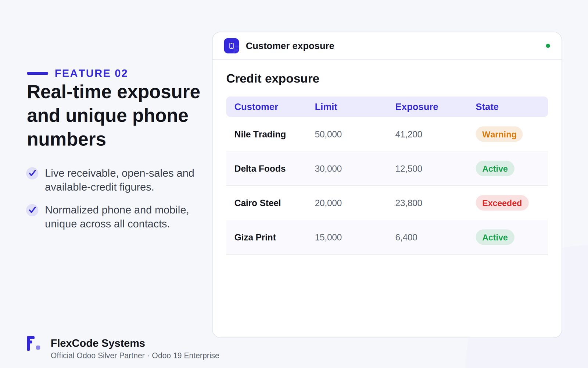Click the green status dot indicator
The width and height of the screenshot is (588, 368).
(548, 46)
